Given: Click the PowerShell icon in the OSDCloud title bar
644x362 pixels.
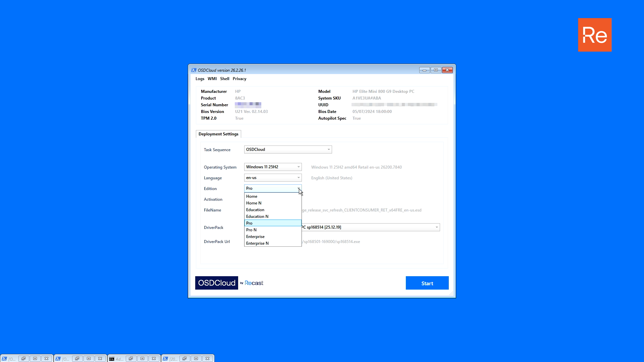Looking at the screenshot, I should pyautogui.click(x=194, y=70).
